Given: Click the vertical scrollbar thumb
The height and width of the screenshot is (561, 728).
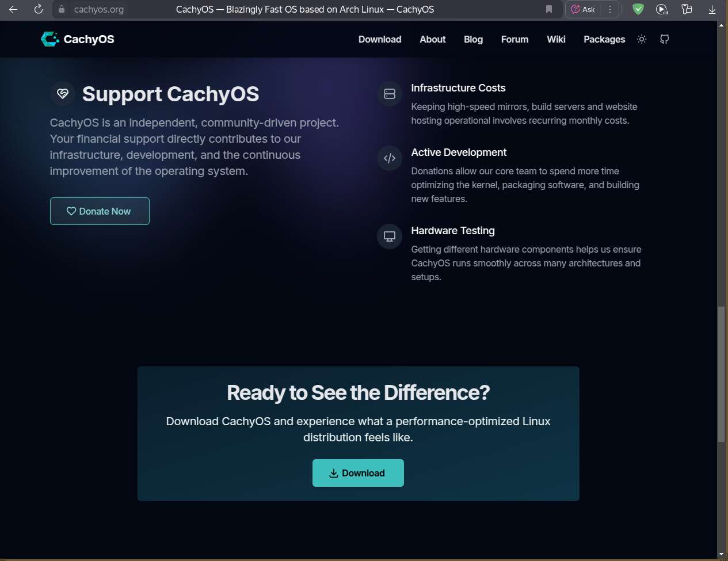Looking at the screenshot, I should click(721, 375).
